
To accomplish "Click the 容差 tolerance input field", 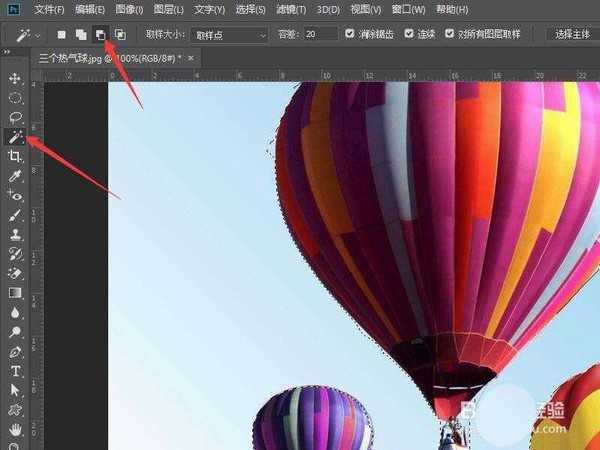I will tap(320, 34).
